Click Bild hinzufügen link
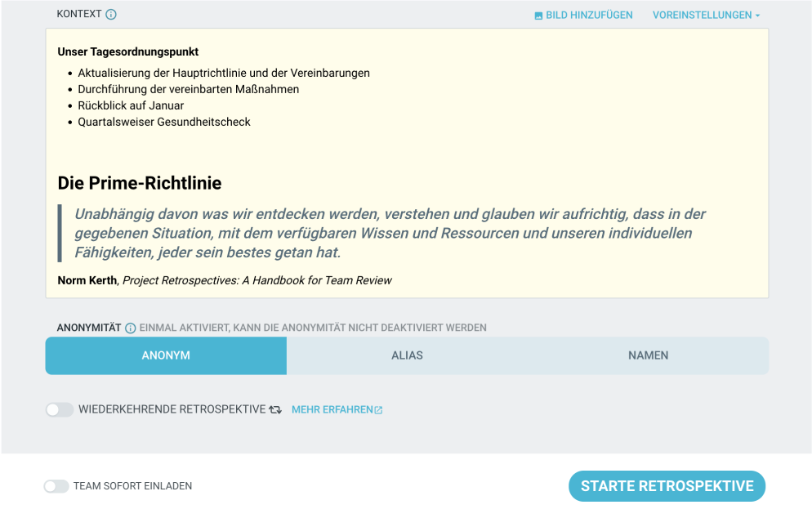 [x=583, y=15]
